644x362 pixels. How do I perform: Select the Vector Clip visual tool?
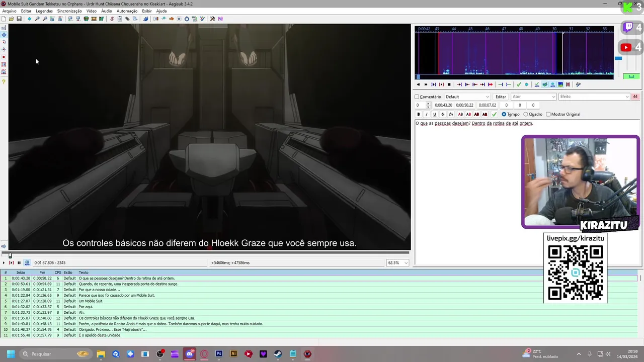click(4, 72)
